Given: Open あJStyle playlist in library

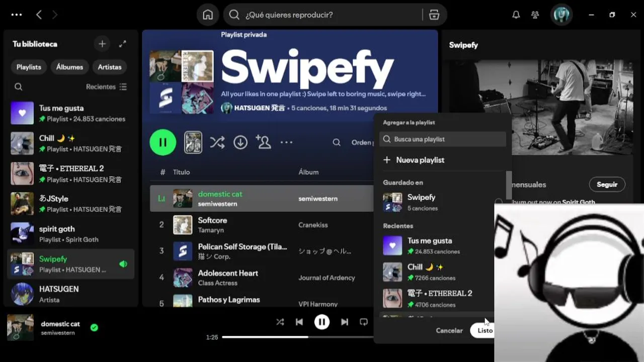Looking at the screenshot, I should 71,204.
